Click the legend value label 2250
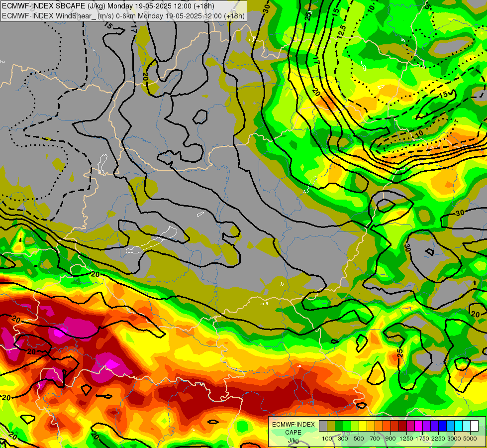 click(438, 439)
